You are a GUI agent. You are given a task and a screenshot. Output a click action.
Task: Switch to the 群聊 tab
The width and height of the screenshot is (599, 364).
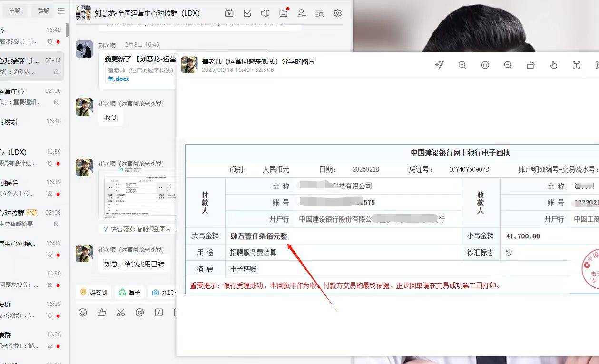point(43,10)
